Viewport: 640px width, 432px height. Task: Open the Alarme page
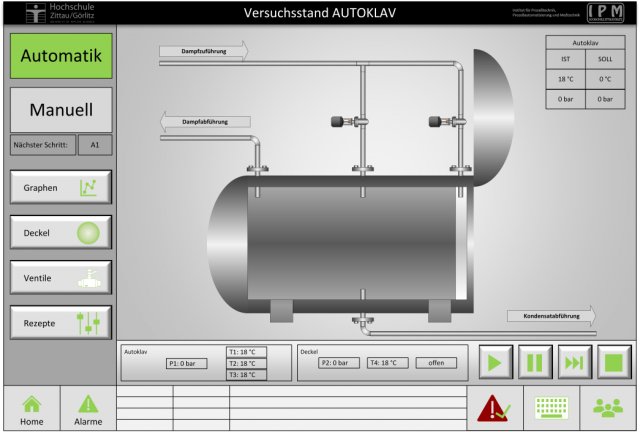point(88,409)
